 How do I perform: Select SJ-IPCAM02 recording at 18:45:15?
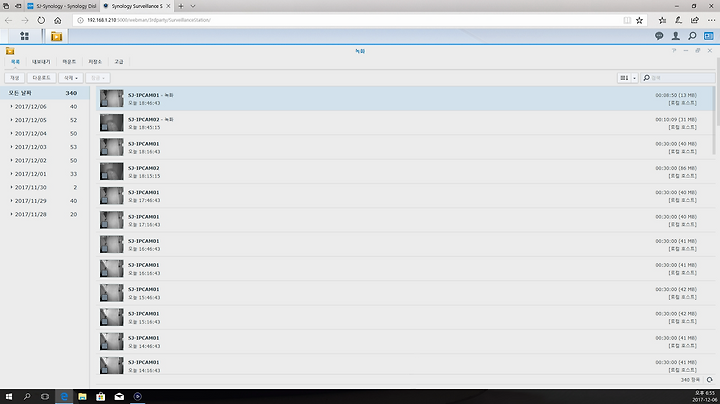[404, 123]
